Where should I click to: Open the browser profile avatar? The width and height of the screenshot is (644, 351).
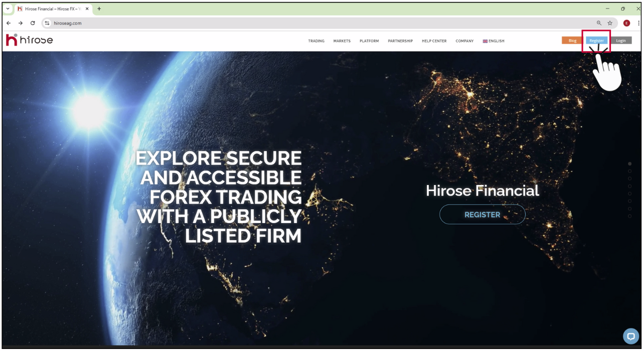coord(626,23)
